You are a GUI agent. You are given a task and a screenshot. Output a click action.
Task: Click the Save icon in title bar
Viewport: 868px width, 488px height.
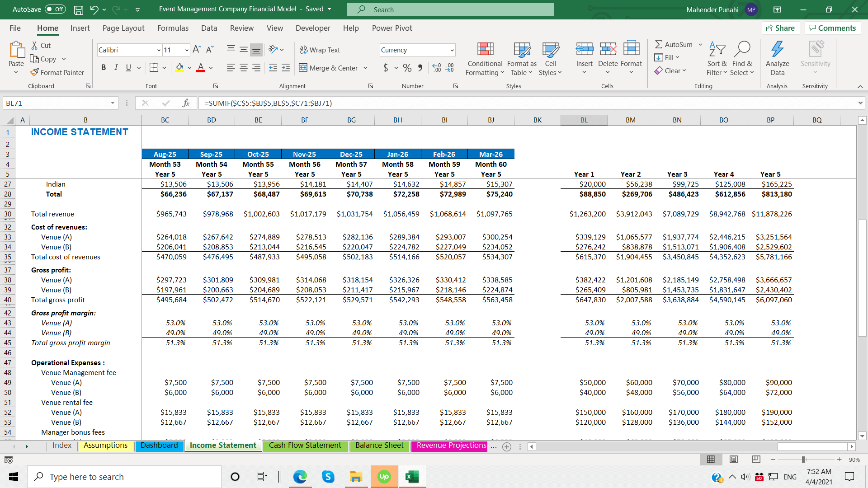coord(79,9)
